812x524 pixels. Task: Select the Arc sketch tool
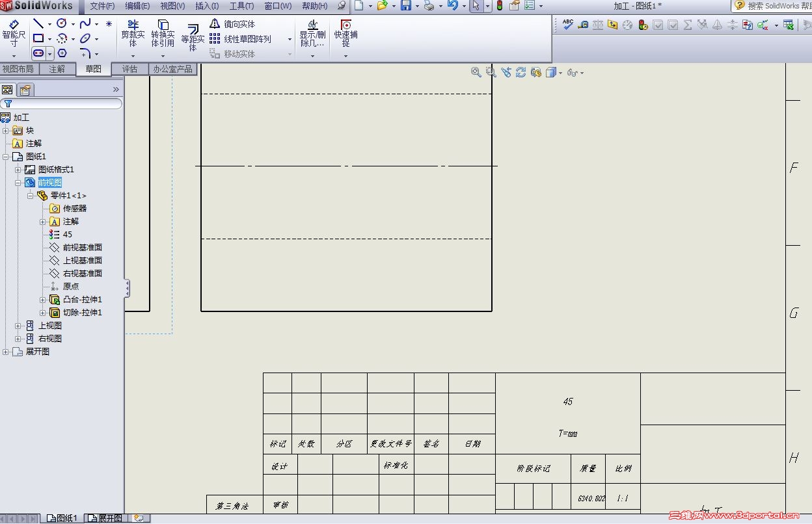pos(62,39)
